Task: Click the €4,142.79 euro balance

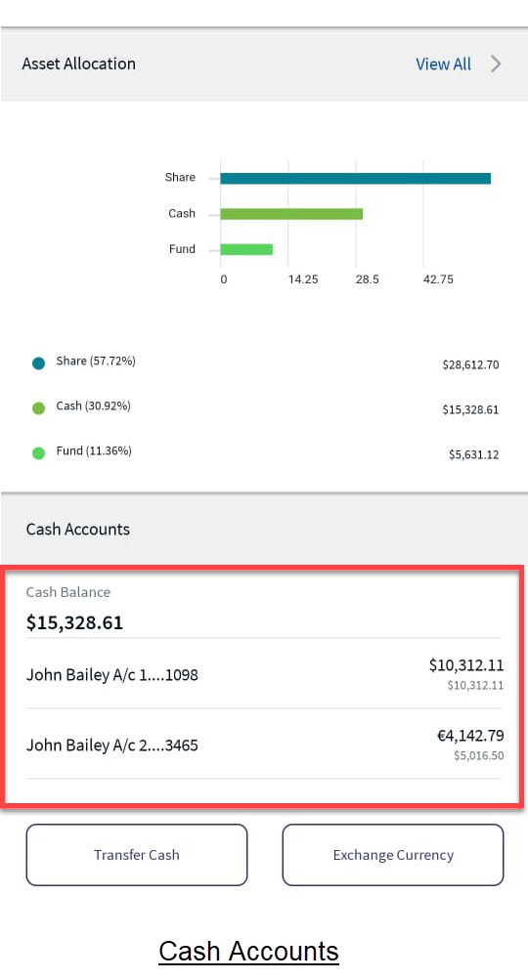Action: pyautogui.click(x=470, y=735)
